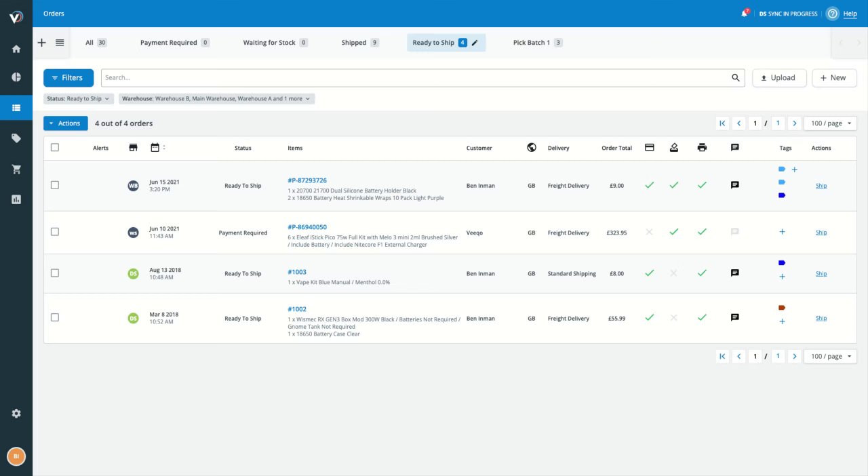Screen dimensions: 868x476
Task: Expand Status: Ready to Ship filter chip
Action: 79,99
